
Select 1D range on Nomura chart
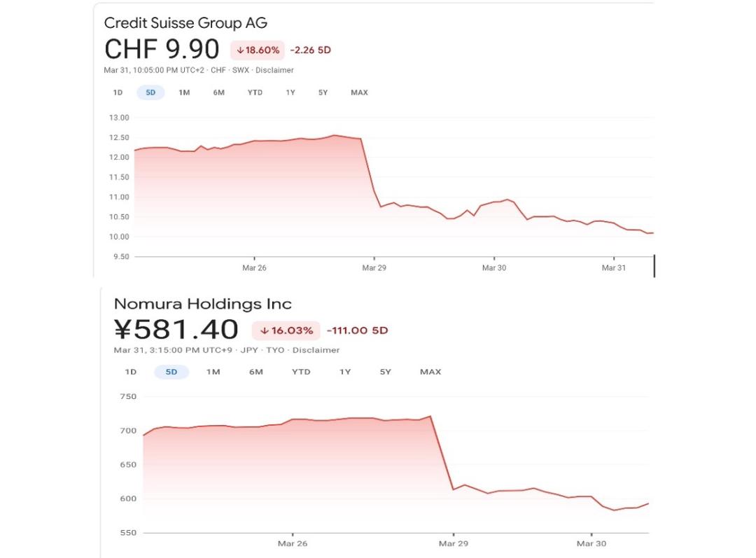tap(131, 372)
